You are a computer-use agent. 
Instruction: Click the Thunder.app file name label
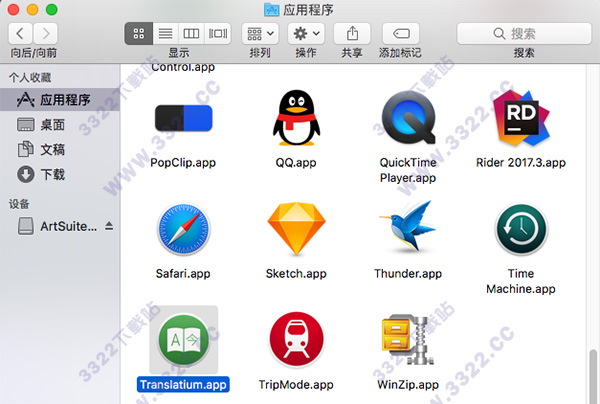(x=408, y=274)
